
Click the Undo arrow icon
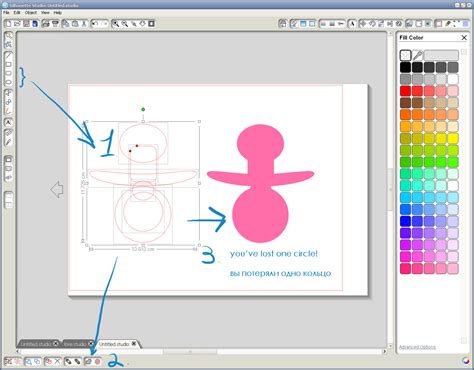pos(95,24)
